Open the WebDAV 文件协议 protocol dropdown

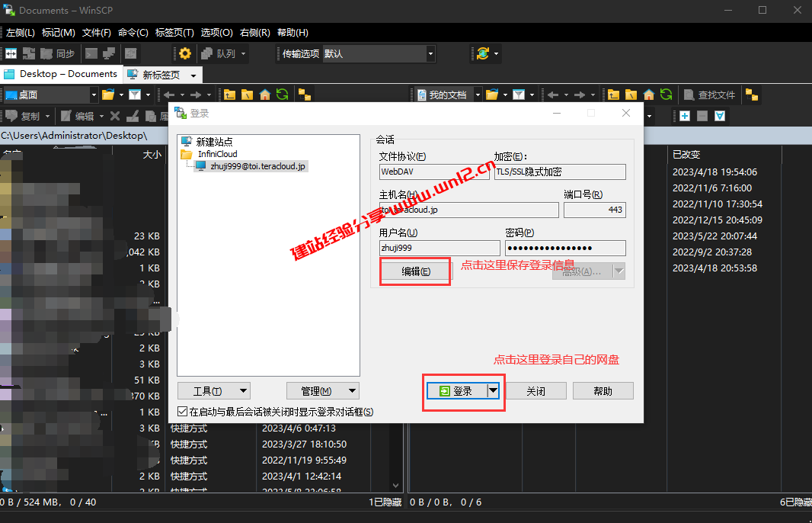pyautogui.click(x=434, y=172)
